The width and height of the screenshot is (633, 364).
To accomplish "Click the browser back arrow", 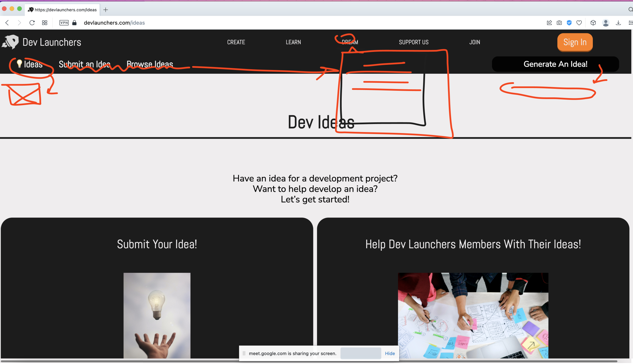I will (7, 23).
